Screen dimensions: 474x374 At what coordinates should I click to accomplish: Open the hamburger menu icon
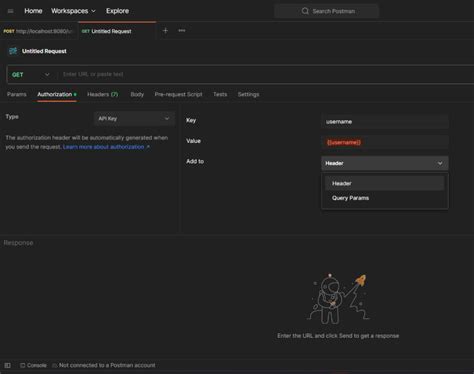11,11
